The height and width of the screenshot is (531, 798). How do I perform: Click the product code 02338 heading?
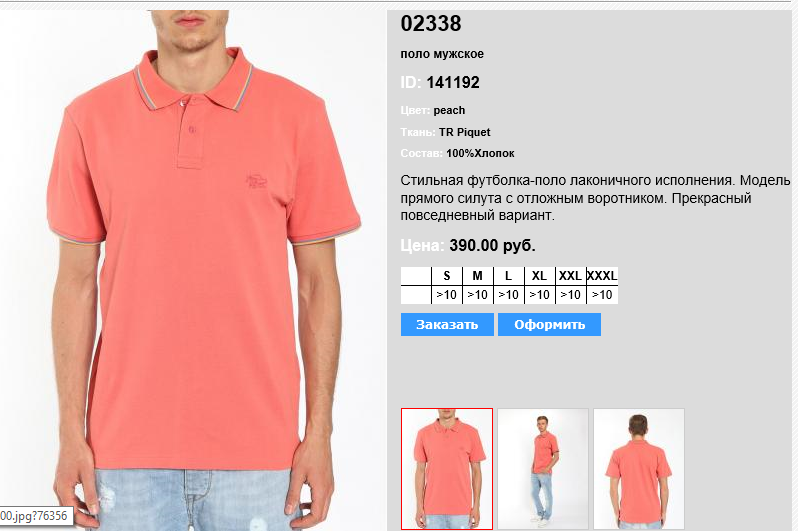pyautogui.click(x=431, y=23)
